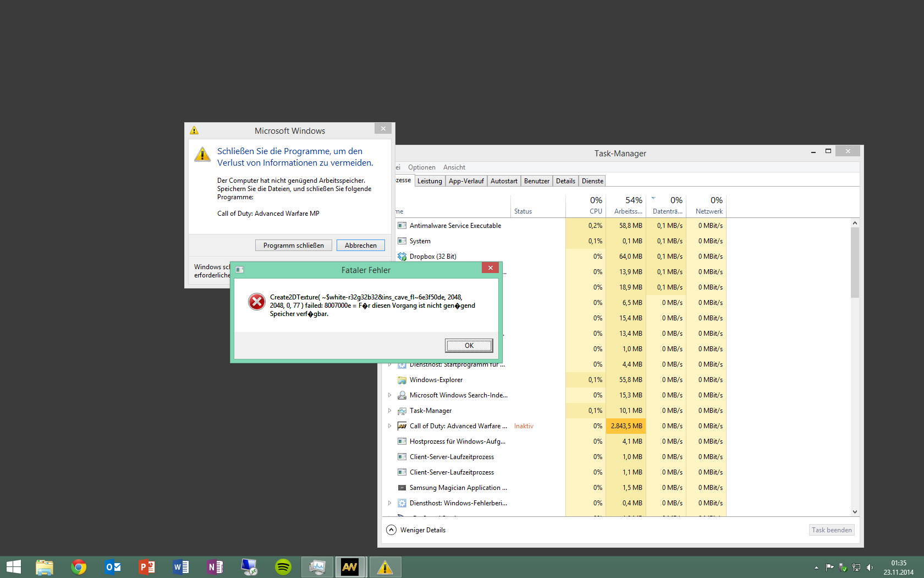Open PowerPoint from the taskbar

click(147, 567)
